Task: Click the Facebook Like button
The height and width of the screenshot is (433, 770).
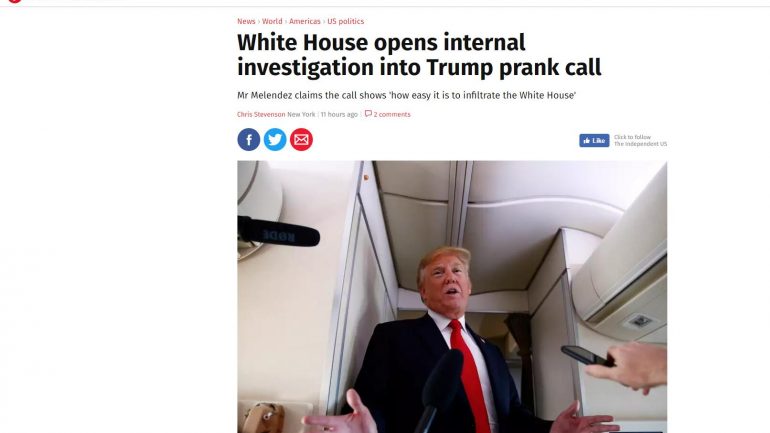Action: coord(594,141)
